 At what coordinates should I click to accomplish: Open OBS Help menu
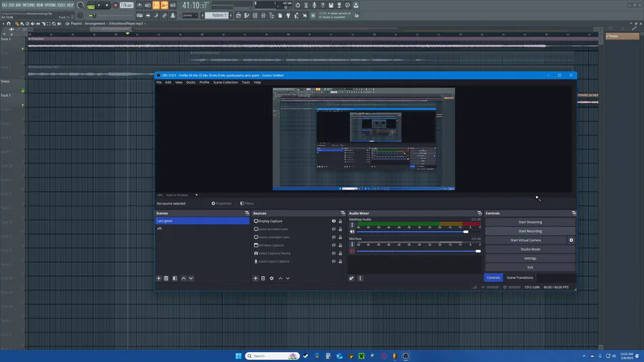(x=257, y=82)
